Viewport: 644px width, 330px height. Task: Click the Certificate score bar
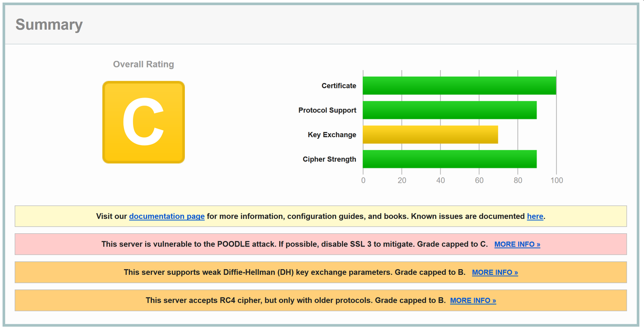point(460,85)
